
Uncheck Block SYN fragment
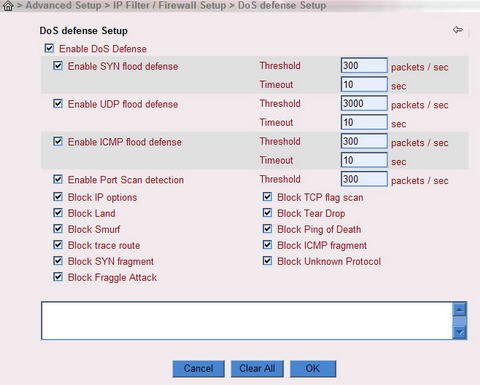(x=58, y=261)
